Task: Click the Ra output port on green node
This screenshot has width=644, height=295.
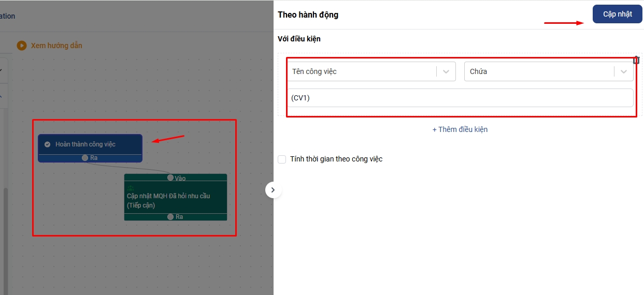Action: point(170,217)
